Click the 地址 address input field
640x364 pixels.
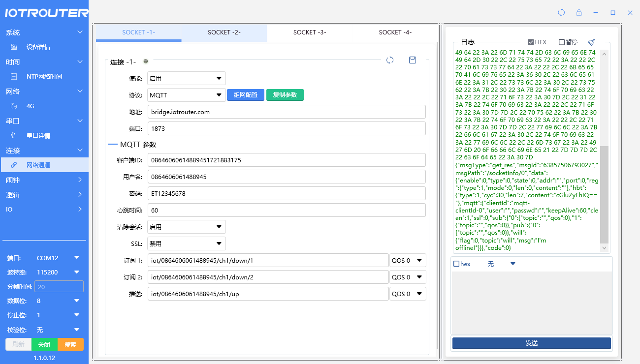pos(286,112)
